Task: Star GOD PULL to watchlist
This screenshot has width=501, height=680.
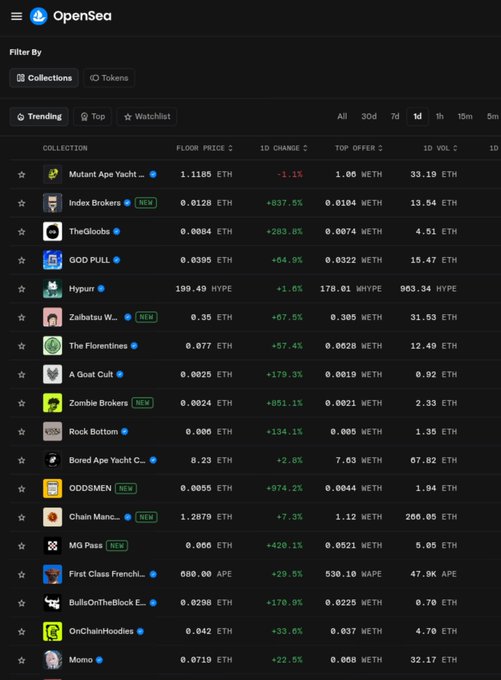Action: click(21, 260)
